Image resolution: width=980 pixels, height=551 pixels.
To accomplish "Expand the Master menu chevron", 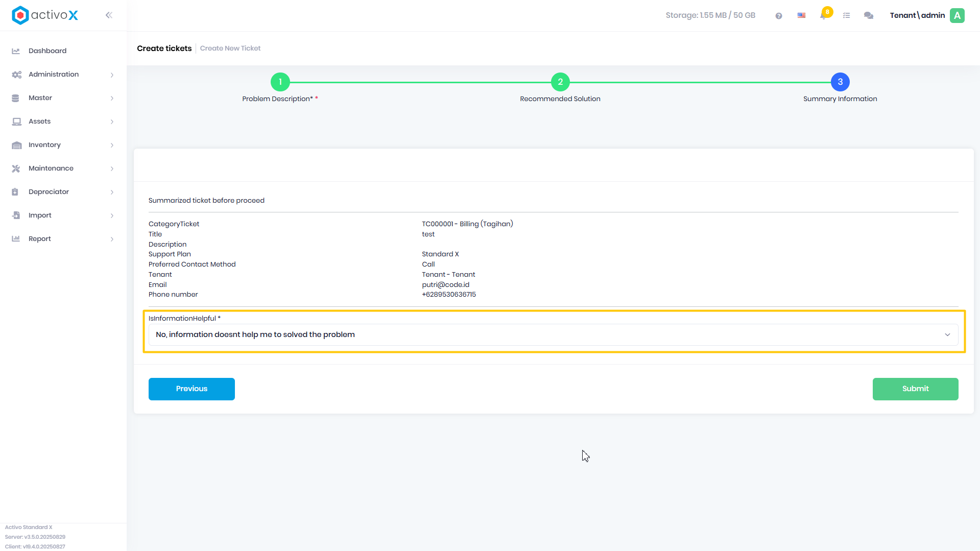I will pos(112,99).
